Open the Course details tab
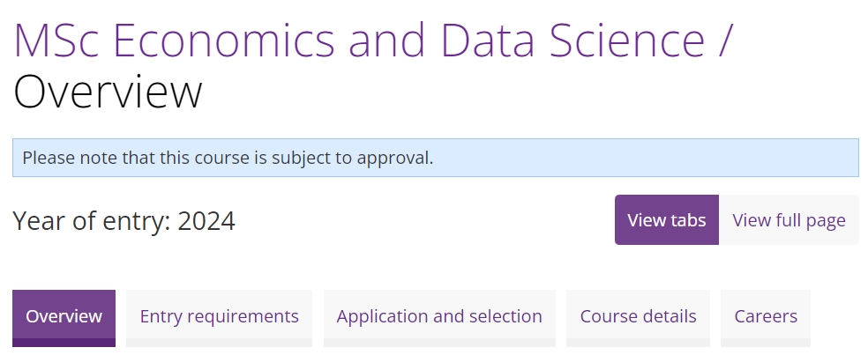Image resolution: width=868 pixels, height=355 pixels. point(638,316)
